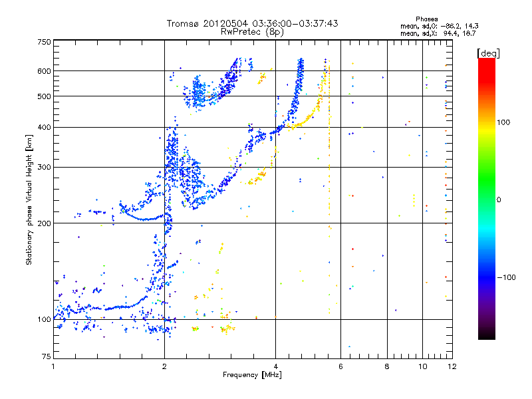Click the y-axis tick label '400'
This screenshot has width=532, height=399.
click(45, 127)
